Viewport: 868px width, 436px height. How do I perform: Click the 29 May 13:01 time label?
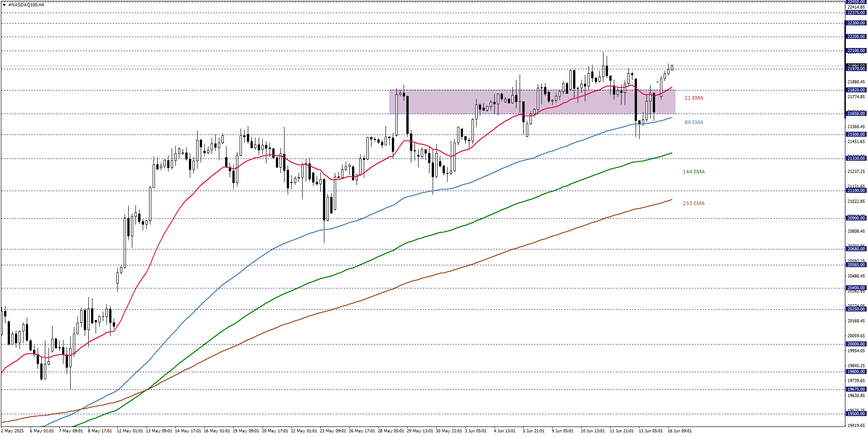[420, 431]
